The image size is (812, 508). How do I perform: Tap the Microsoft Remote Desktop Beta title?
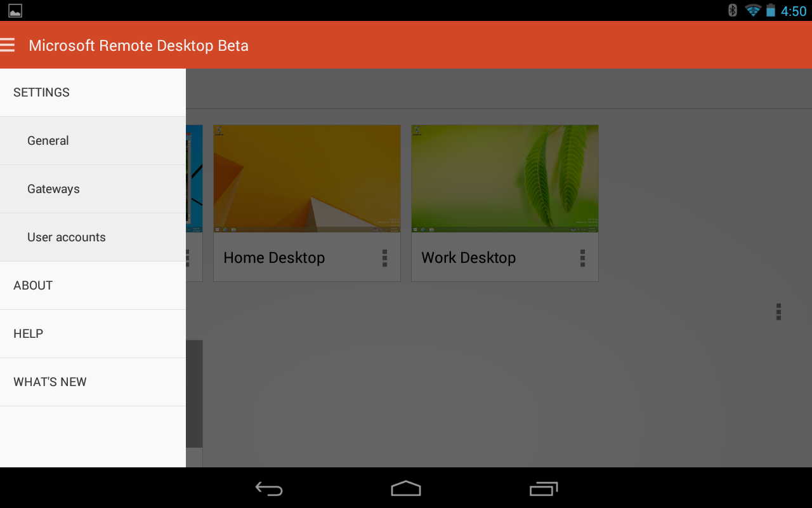coord(138,46)
